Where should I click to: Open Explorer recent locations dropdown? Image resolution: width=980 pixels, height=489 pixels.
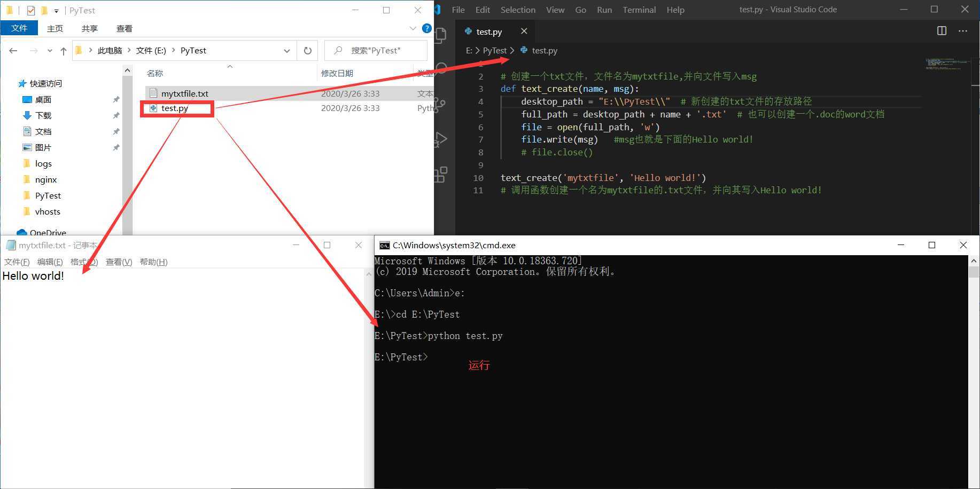(x=50, y=51)
